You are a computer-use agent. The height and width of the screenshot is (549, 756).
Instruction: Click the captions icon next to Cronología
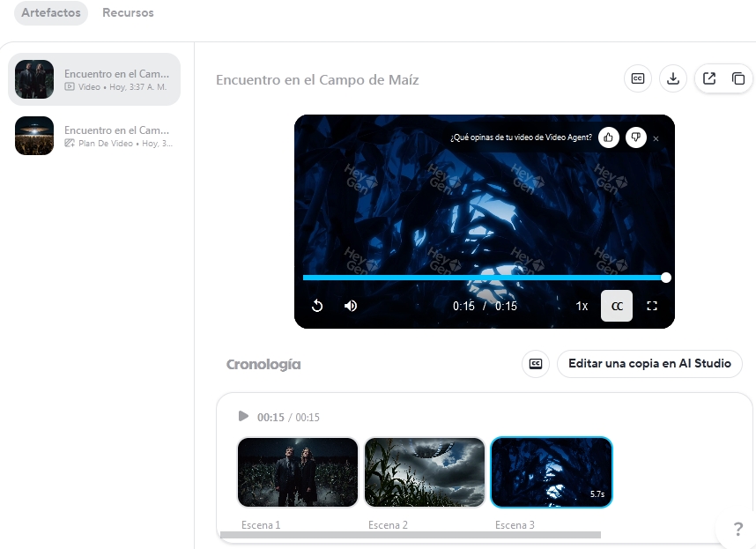click(x=536, y=364)
